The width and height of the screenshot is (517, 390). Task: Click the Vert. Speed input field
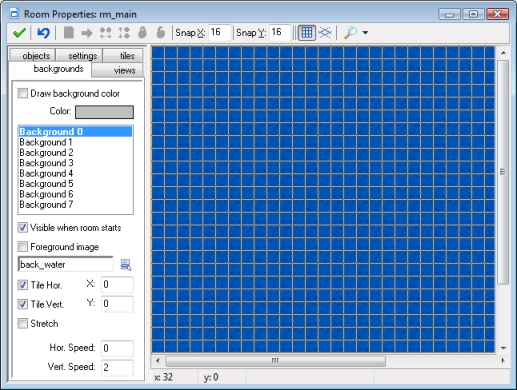pos(117,368)
